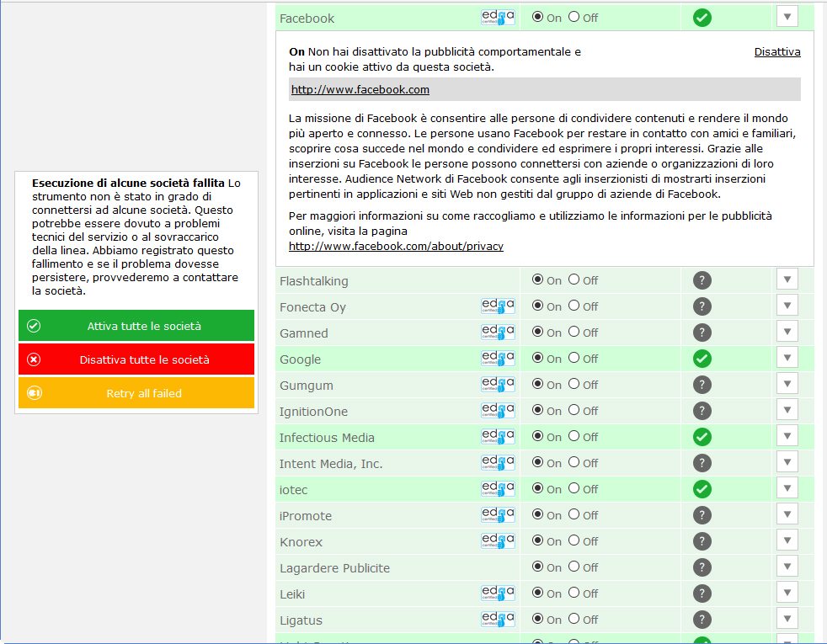Set Facebook to Off

574,17
